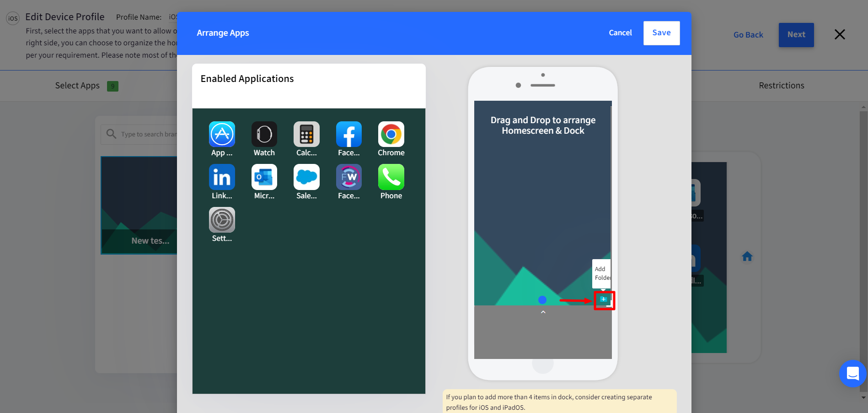Open the chat support bubble

pos(852,374)
